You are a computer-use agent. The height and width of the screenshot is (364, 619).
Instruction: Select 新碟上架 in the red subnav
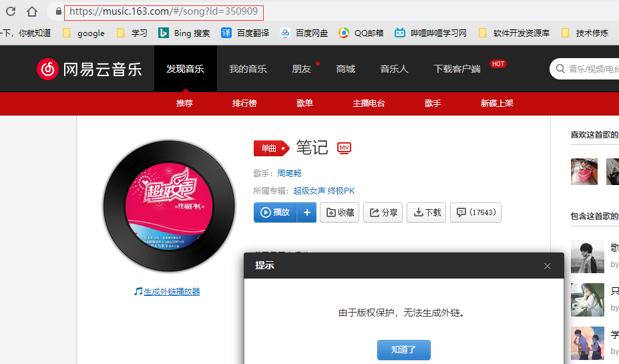(497, 104)
